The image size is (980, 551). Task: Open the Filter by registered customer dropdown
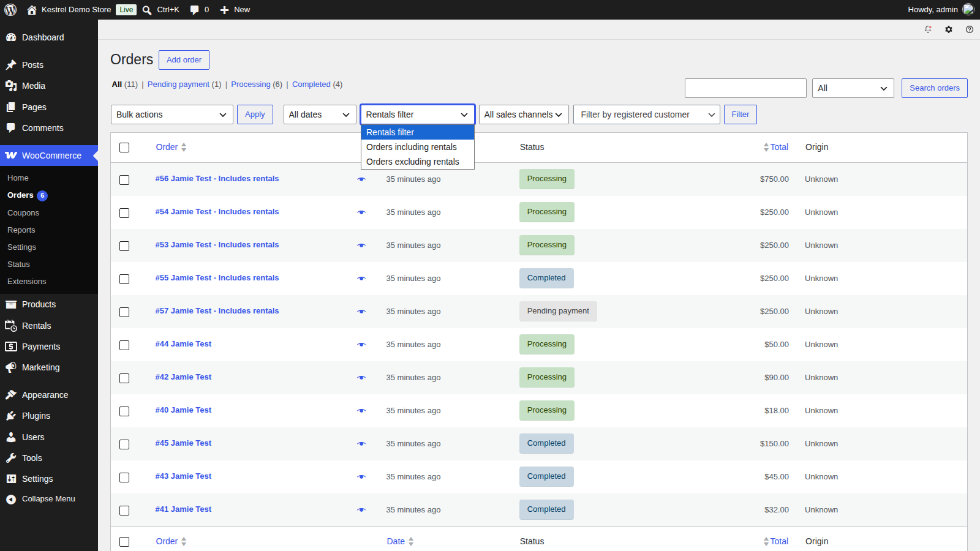coord(647,114)
